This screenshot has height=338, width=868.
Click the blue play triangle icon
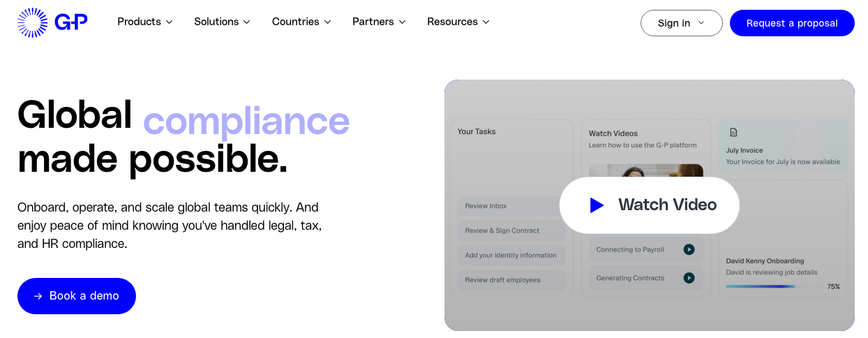[x=597, y=205]
